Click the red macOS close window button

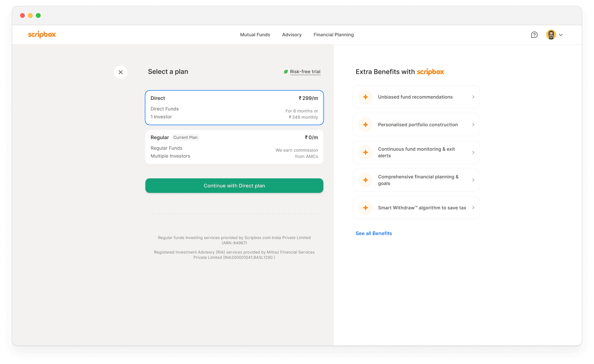click(22, 15)
